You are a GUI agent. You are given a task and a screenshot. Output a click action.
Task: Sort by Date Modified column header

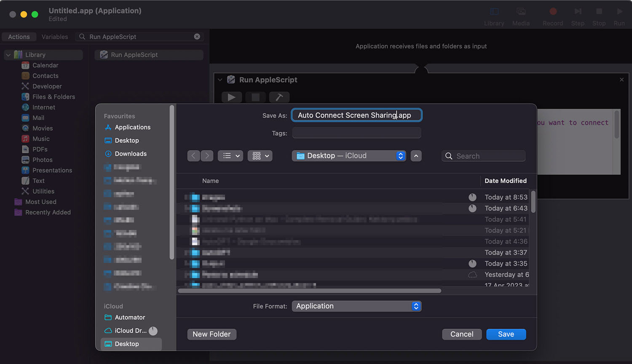coord(506,181)
